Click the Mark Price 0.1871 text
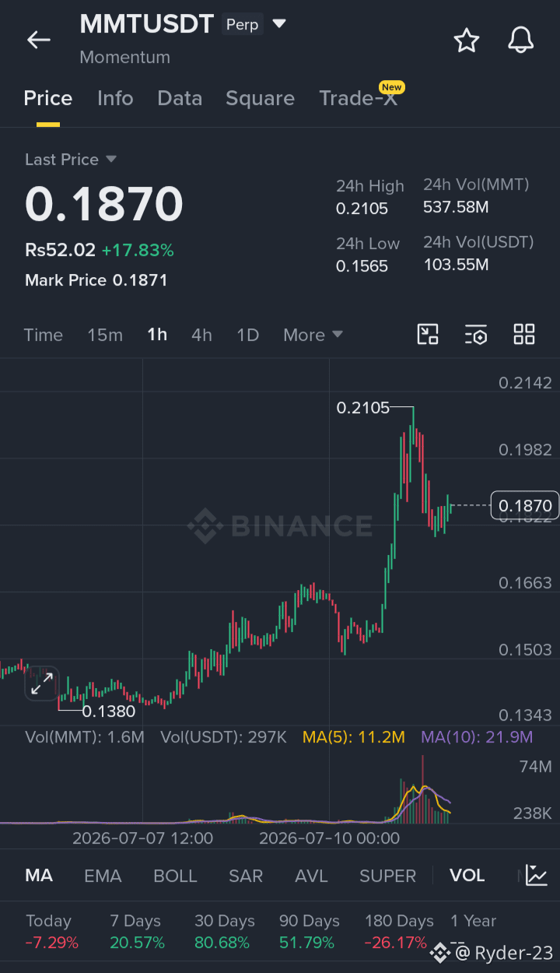The image size is (560, 973). click(96, 280)
